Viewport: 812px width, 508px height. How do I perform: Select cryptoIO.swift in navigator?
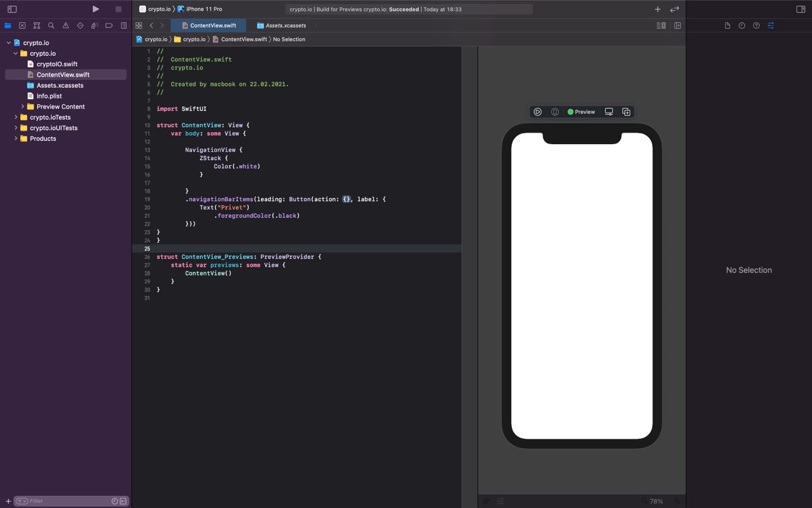click(56, 64)
